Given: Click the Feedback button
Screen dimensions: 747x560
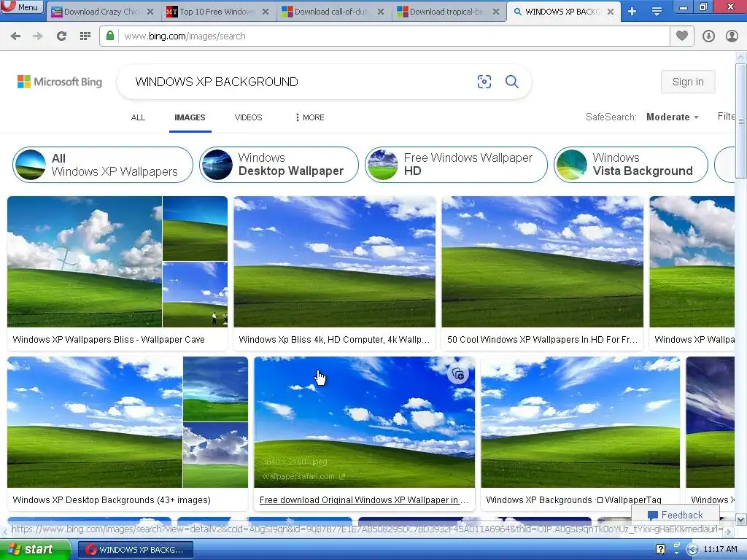Looking at the screenshot, I should pos(675,515).
